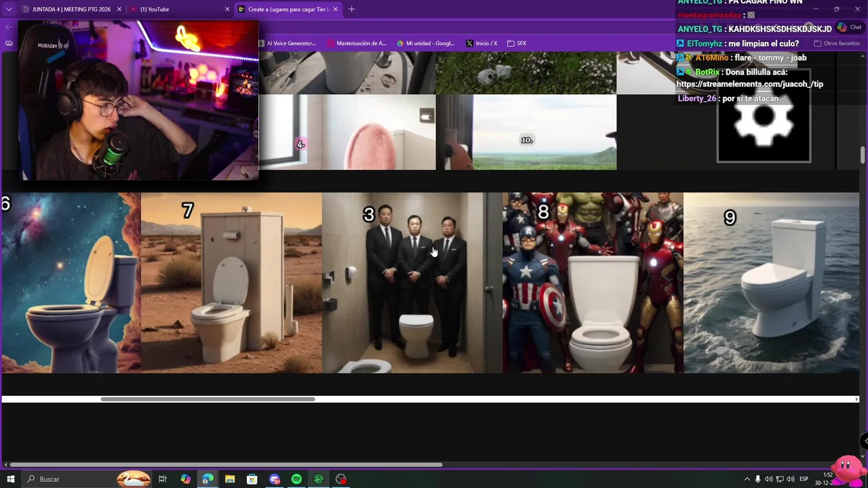This screenshot has height=488, width=868.
Task: Open Discord from the taskbar
Action: click(275, 479)
